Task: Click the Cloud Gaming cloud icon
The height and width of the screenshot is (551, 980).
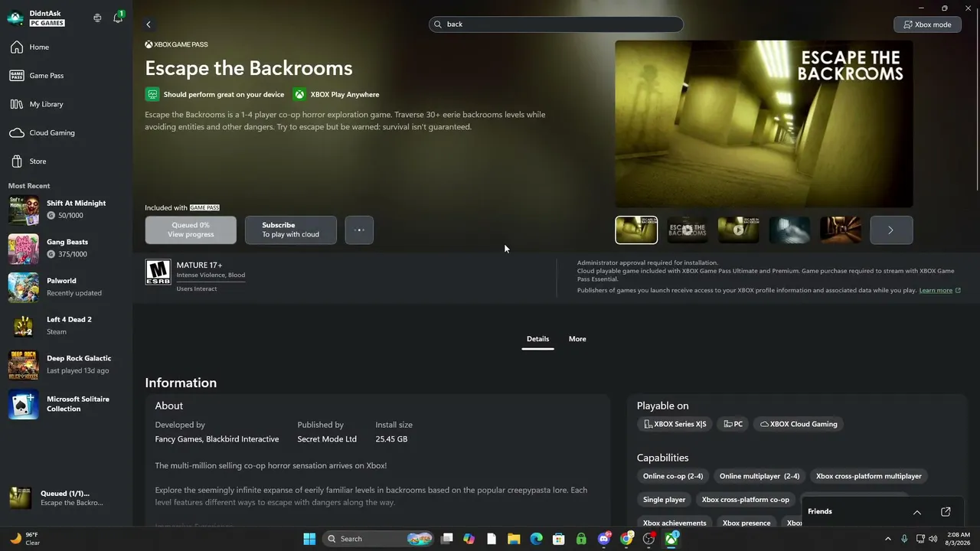Action: tap(16, 133)
